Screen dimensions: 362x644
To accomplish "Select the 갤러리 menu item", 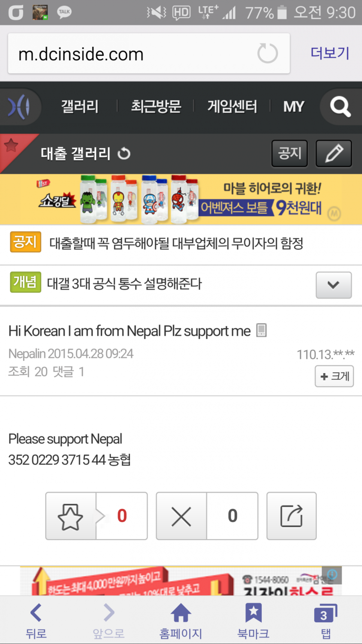I will 80,106.
